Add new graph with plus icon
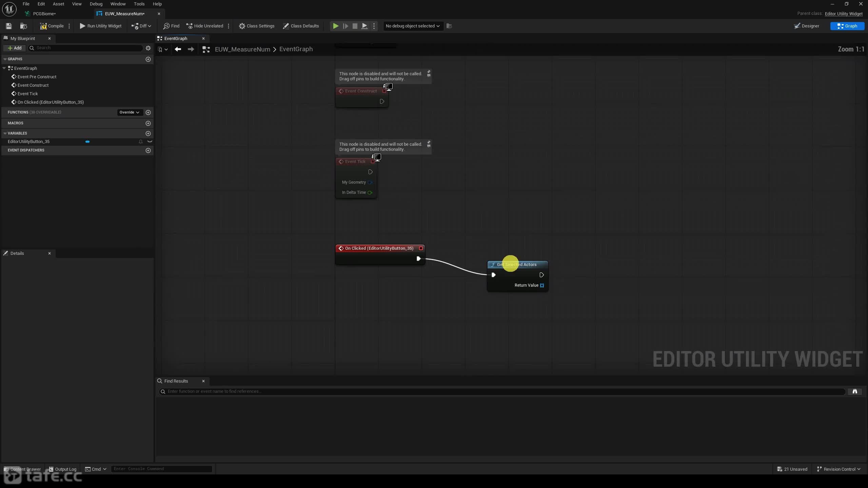Image resolution: width=868 pixels, height=488 pixels. 148,59
